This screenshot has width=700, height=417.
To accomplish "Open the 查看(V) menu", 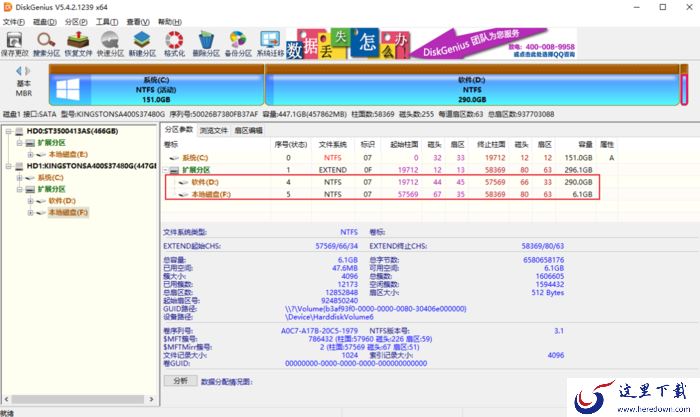I will 138,22.
